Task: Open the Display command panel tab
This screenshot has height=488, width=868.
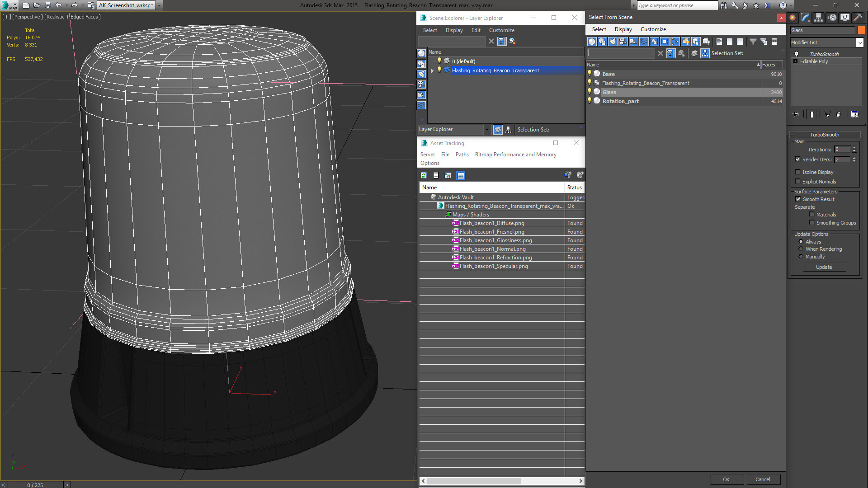Action: pos(844,18)
